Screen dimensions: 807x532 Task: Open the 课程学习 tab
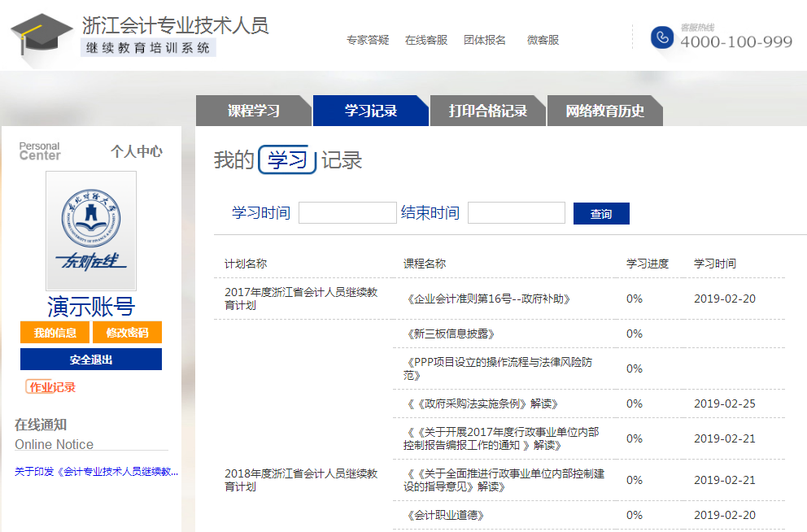254,111
